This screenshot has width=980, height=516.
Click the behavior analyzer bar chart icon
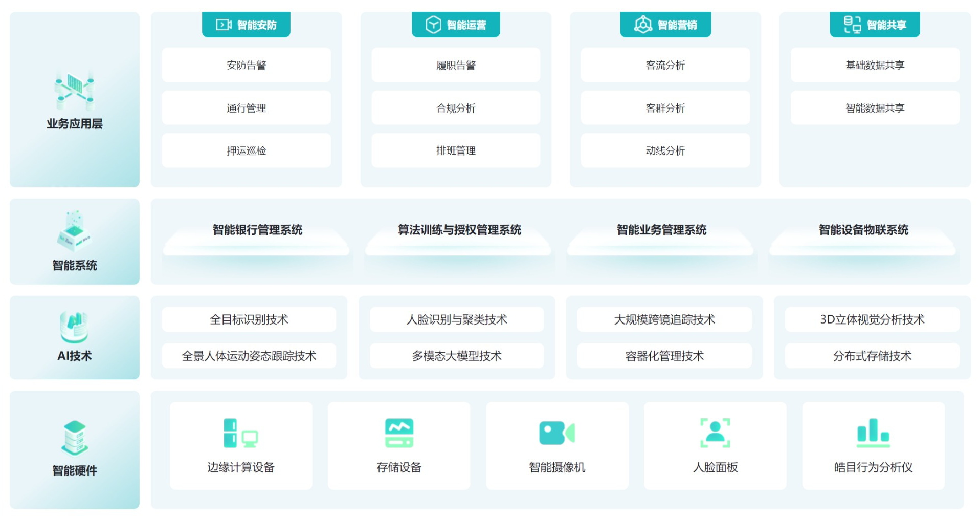coord(873,431)
